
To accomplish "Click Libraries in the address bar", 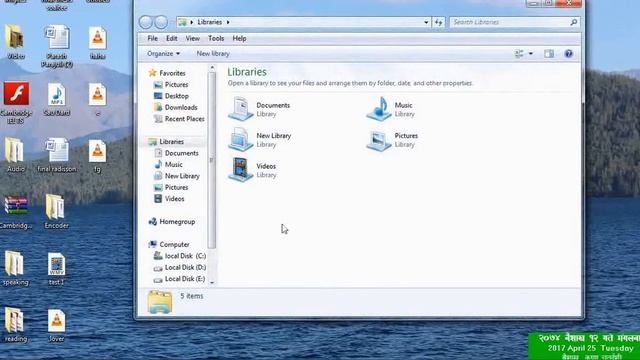I will pyautogui.click(x=210, y=22).
